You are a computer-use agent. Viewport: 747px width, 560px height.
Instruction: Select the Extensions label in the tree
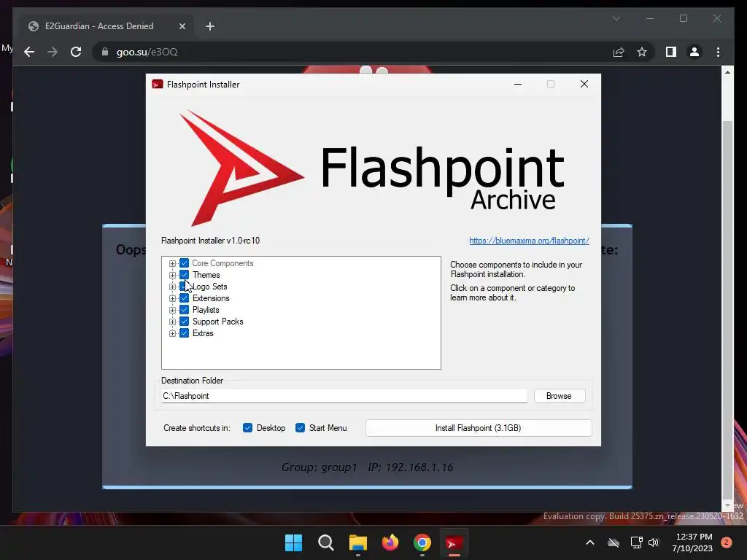tap(211, 298)
